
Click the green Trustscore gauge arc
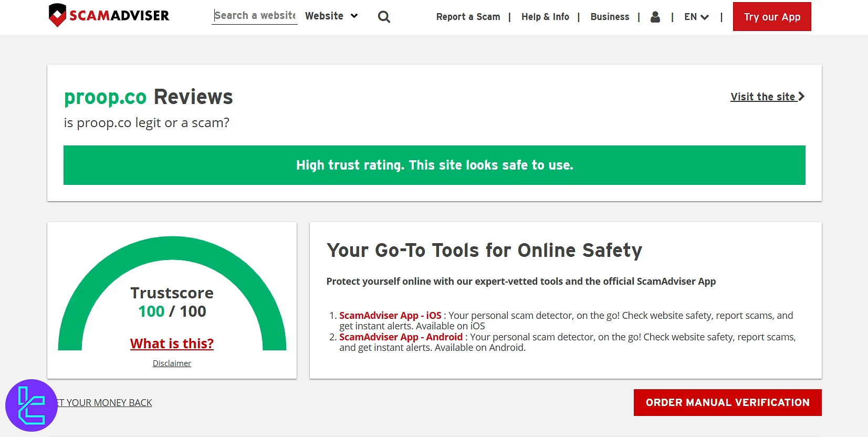click(x=172, y=248)
